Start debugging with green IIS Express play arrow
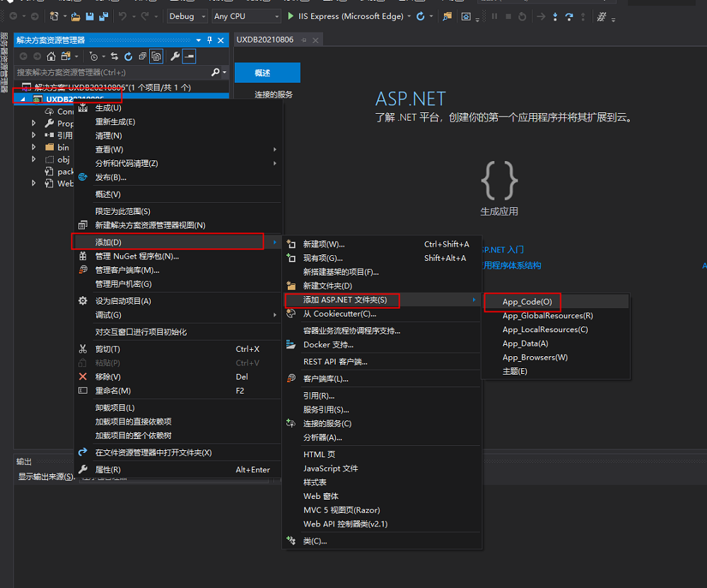The width and height of the screenshot is (707, 588). (x=291, y=16)
